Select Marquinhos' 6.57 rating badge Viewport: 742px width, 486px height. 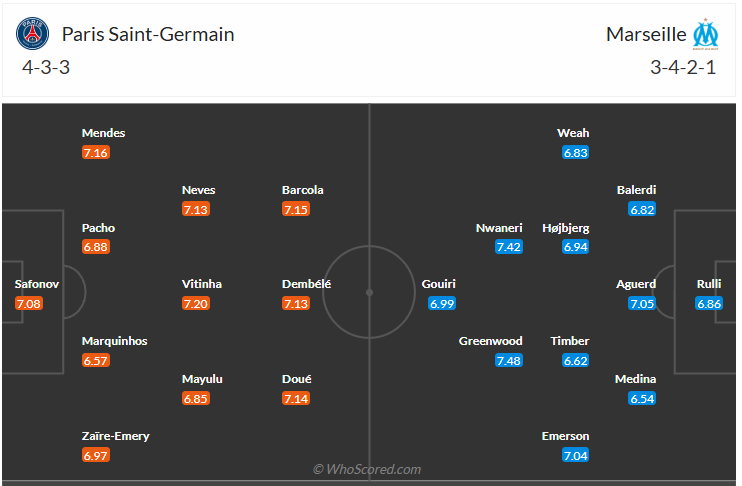click(x=97, y=360)
